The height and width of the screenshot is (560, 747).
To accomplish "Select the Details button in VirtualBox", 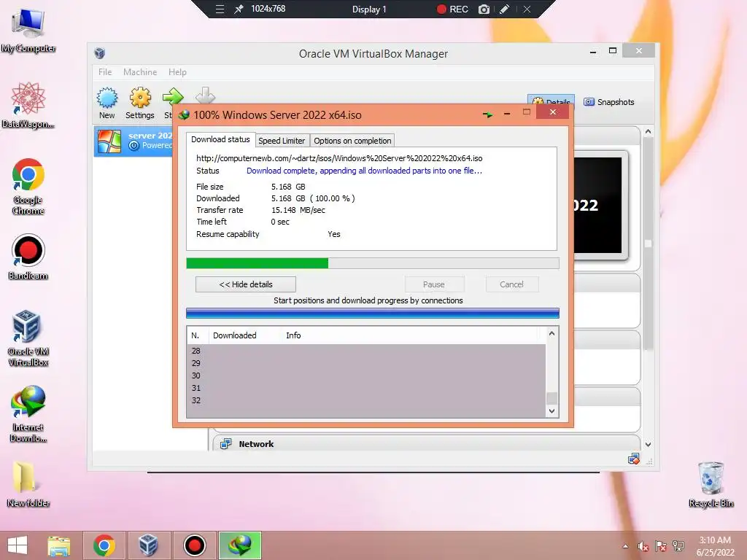I will [551, 101].
